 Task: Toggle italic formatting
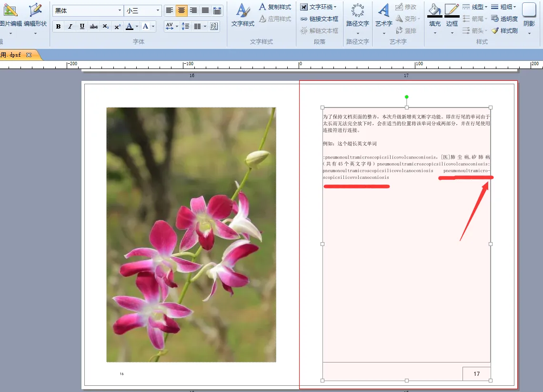click(70, 27)
